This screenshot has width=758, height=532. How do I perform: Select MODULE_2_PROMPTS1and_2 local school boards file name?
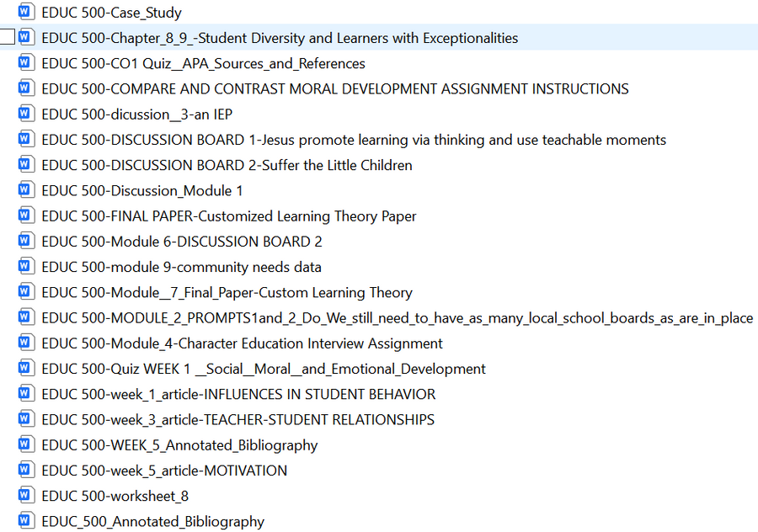pos(398,318)
